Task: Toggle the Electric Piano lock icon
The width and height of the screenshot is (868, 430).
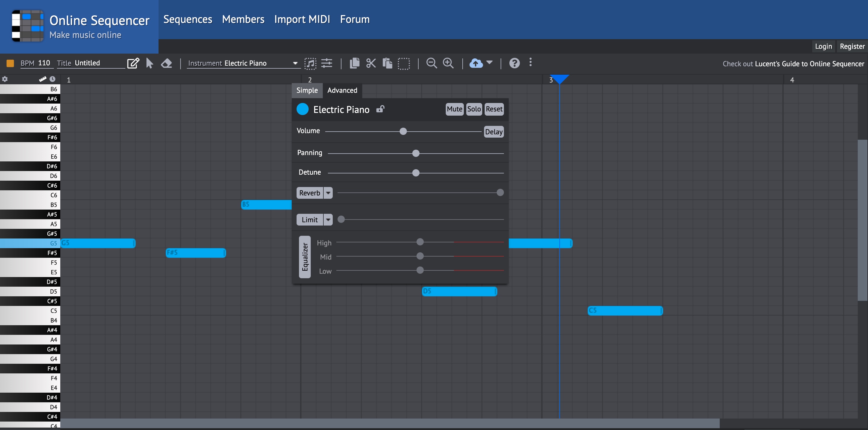Action: pos(380,109)
